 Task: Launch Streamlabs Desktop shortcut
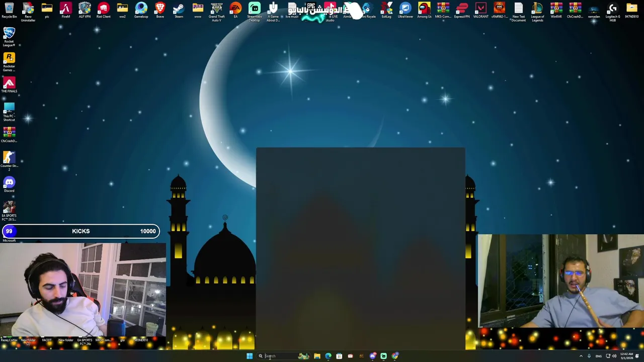coord(254,12)
